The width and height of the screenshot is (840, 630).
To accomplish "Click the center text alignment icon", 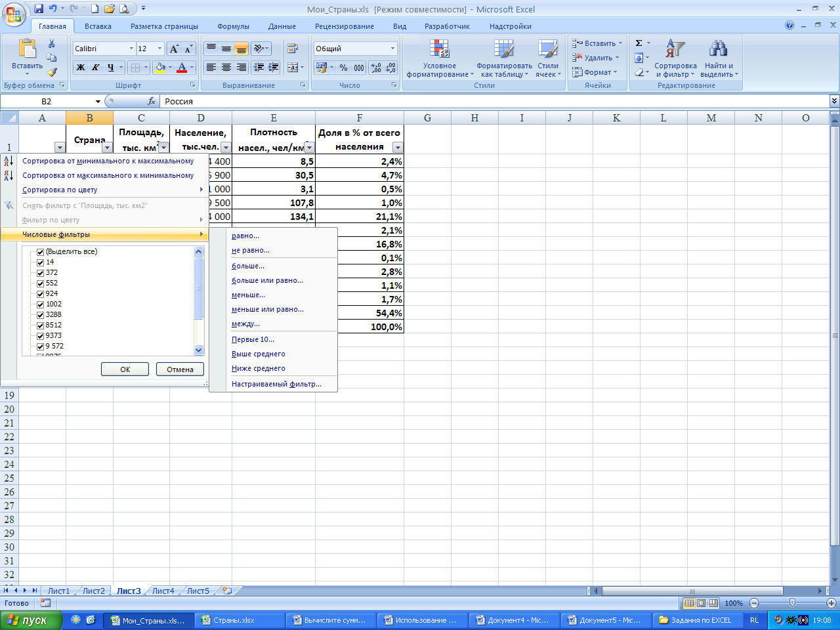I will (226, 67).
